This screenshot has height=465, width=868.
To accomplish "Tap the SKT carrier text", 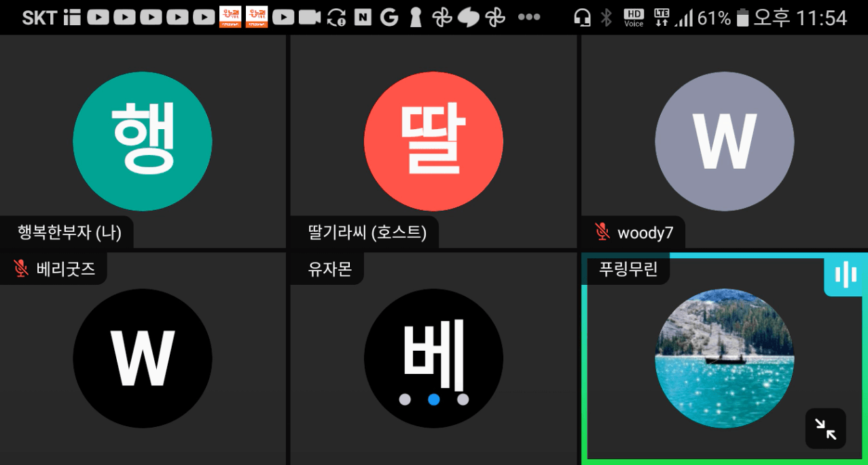I will pos(40,18).
